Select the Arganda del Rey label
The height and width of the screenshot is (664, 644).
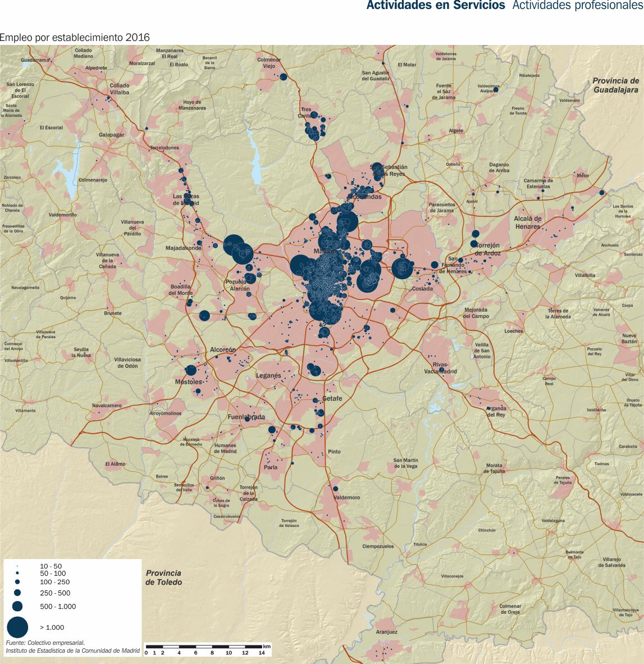click(x=496, y=412)
